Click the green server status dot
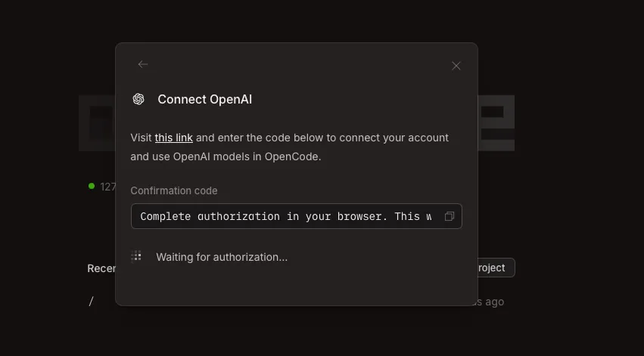The height and width of the screenshot is (356, 644). click(x=92, y=186)
